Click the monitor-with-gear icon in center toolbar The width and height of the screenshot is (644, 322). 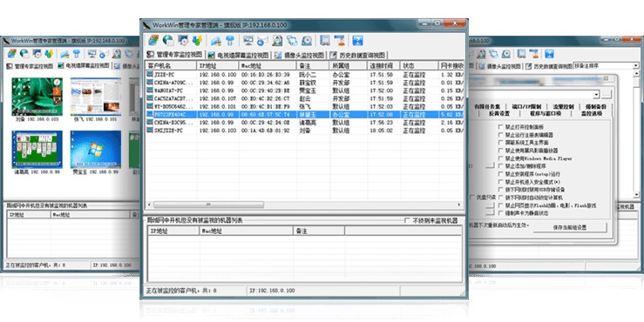183,40
